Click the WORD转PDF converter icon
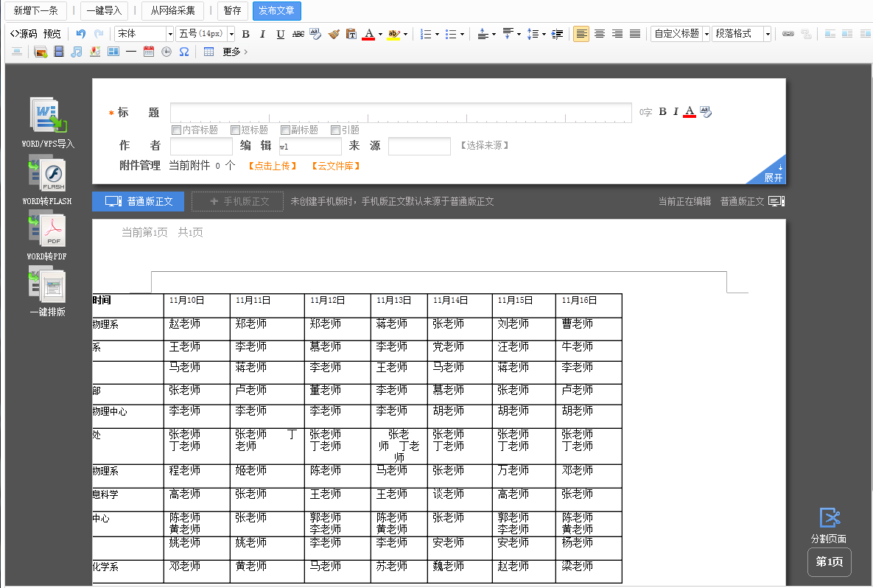The height and width of the screenshot is (588, 873). tap(47, 231)
